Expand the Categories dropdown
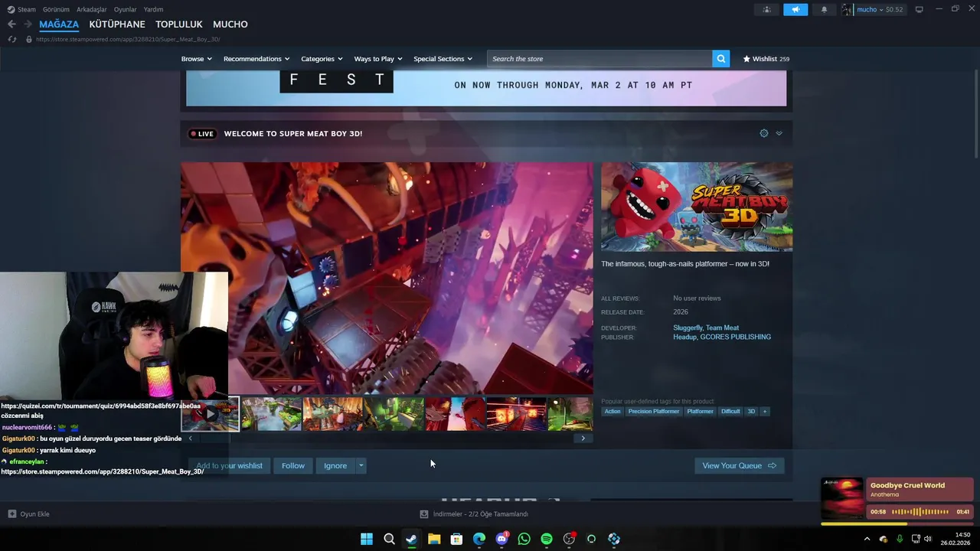The image size is (980, 551). (322, 59)
